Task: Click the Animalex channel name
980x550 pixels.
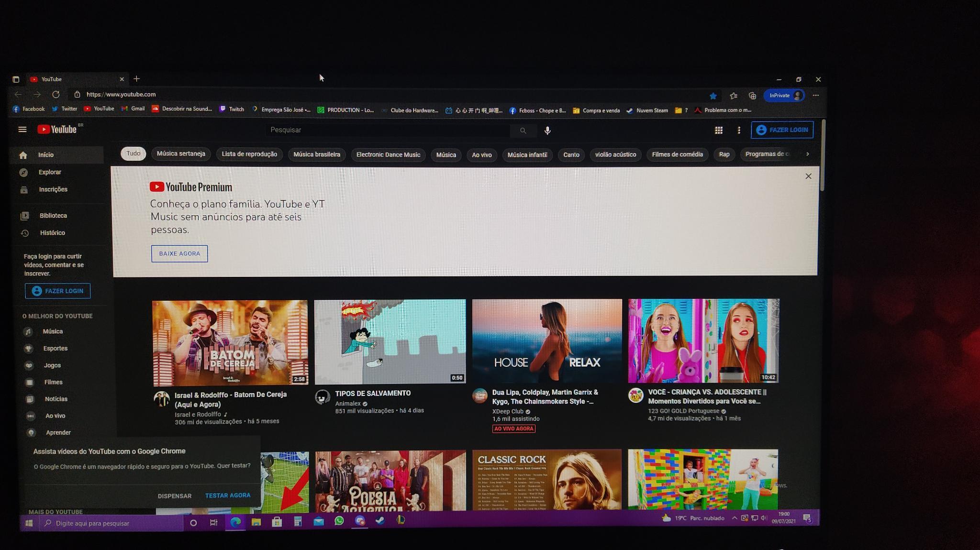Action: pyautogui.click(x=348, y=404)
